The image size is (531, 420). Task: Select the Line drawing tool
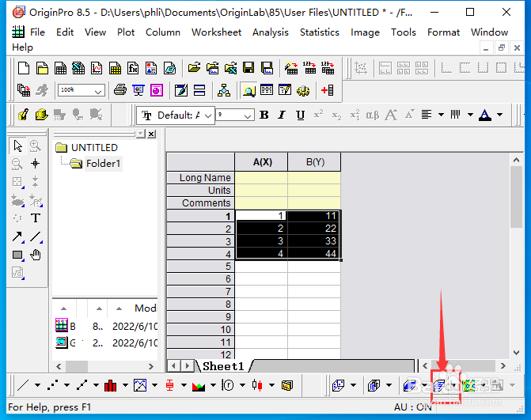tap(36, 236)
